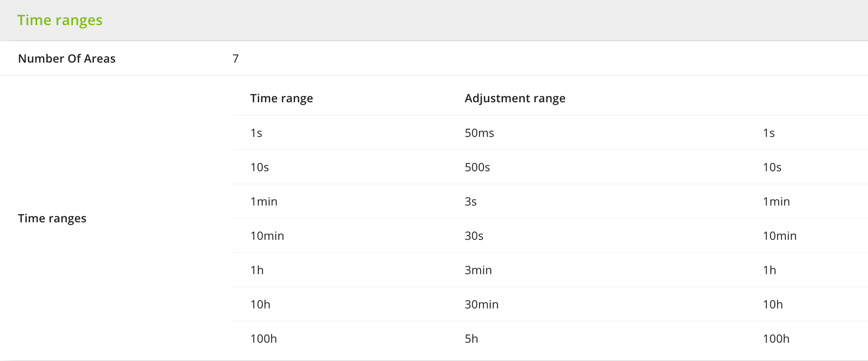The image size is (868, 361).
Task: Select the 30min adjustment value
Action: click(x=481, y=305)
